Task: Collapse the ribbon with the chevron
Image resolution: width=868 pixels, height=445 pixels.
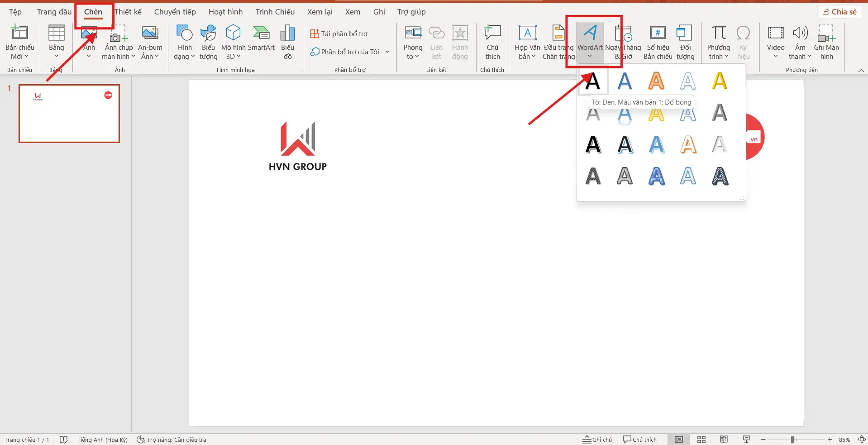Action: pyautogui.click(x=860, y=70)
